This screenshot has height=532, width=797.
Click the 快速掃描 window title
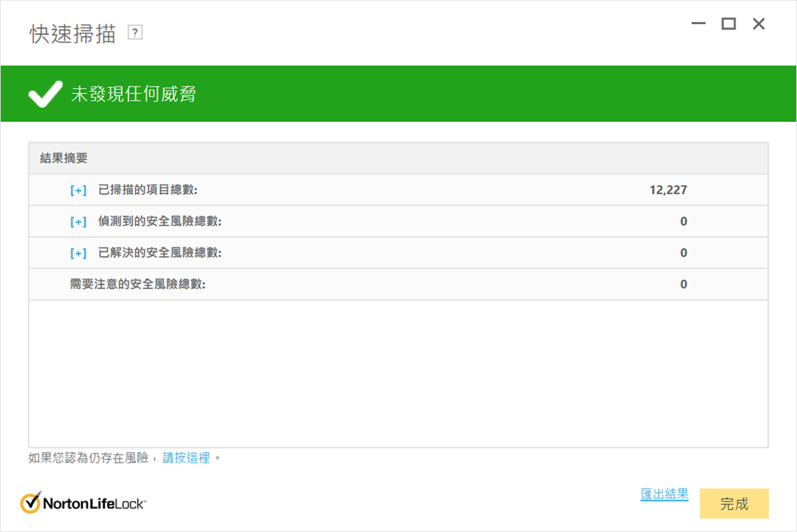73,34
